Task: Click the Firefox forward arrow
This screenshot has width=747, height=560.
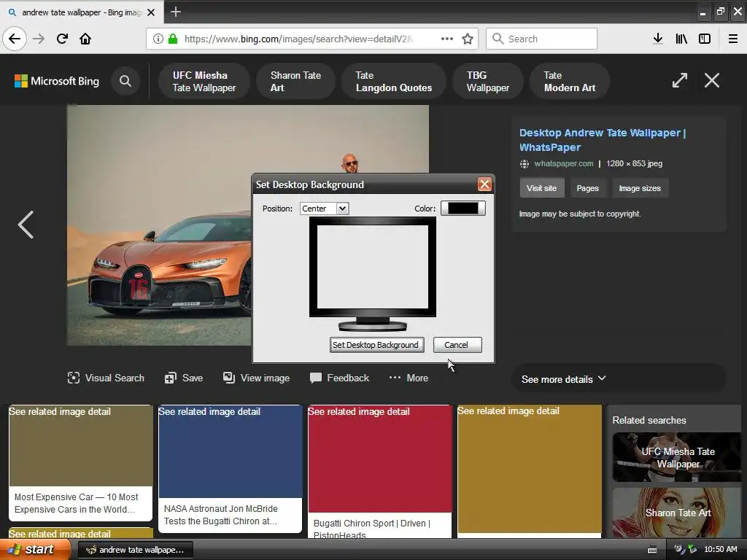Action: click(x=39, y=39)
